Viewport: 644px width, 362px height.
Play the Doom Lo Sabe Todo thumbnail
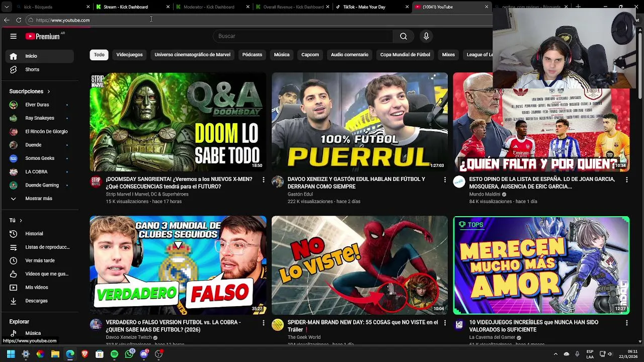[x=178, y=122]
